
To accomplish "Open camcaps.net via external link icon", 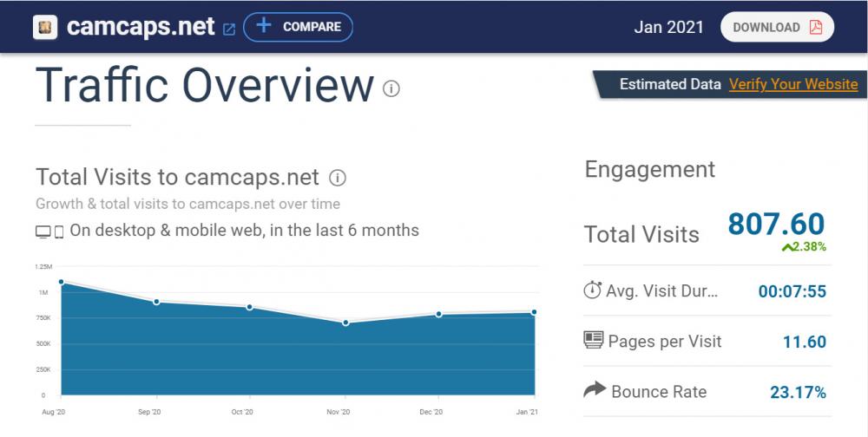I will [x=229, y=29].
